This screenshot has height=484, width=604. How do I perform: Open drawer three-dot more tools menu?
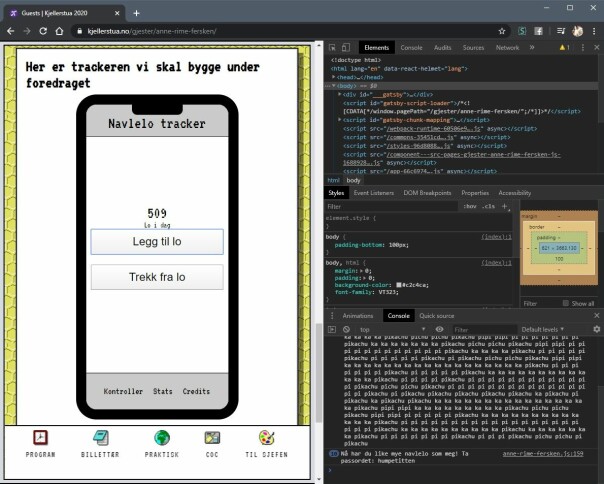[332, 316]
